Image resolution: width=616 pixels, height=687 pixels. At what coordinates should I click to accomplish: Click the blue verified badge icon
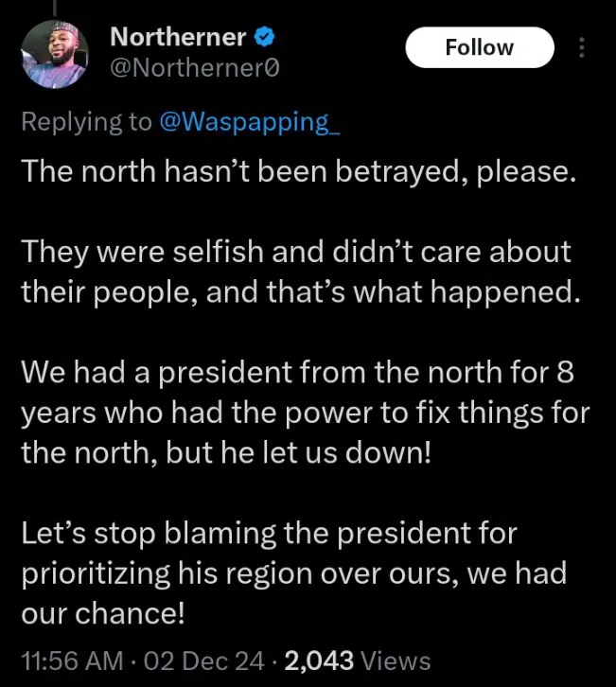[x=267, y=38]
